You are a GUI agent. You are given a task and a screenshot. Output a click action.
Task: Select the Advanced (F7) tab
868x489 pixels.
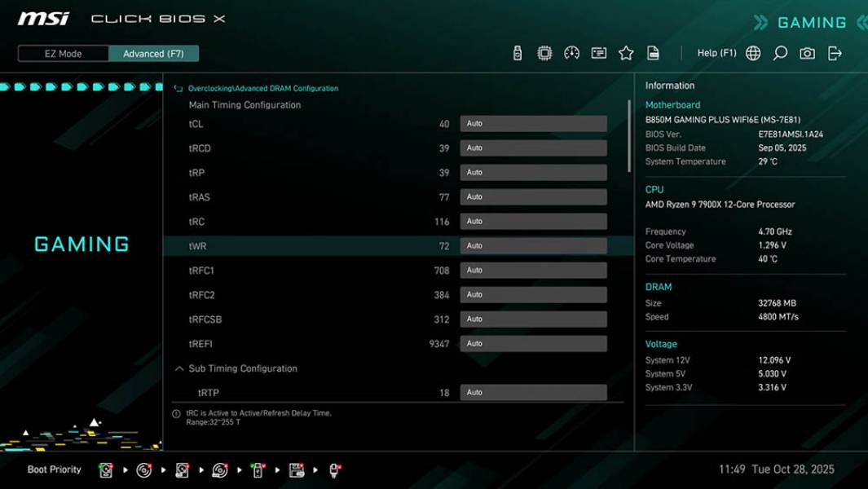[x=154, y=53]
